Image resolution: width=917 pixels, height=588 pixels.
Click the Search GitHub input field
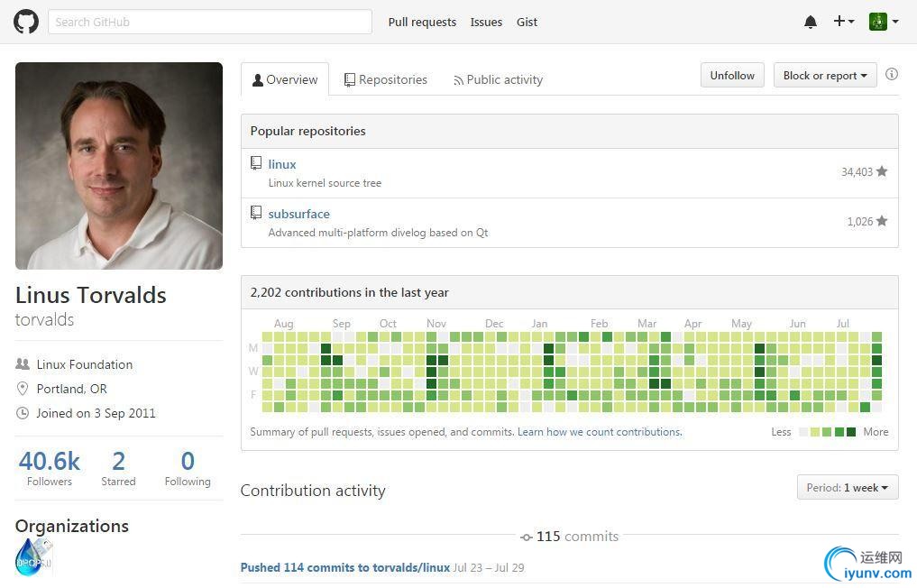[x=210, y=22]
